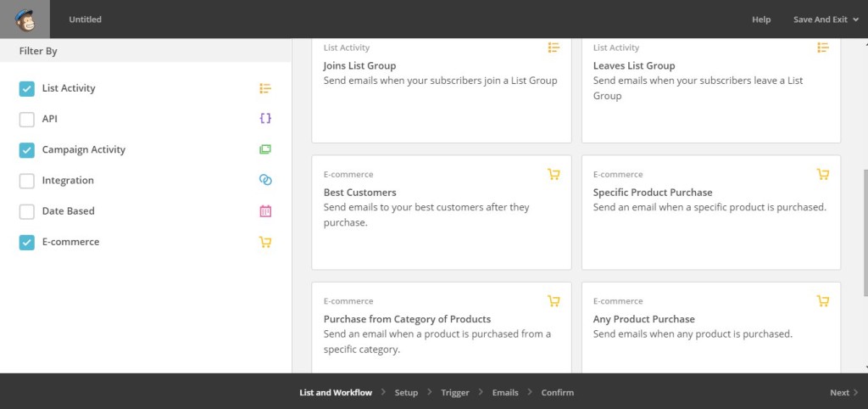This screenshot has height=409, width=868.
Task: Click the Date Based filter label
Action: (x=68, y=211)
